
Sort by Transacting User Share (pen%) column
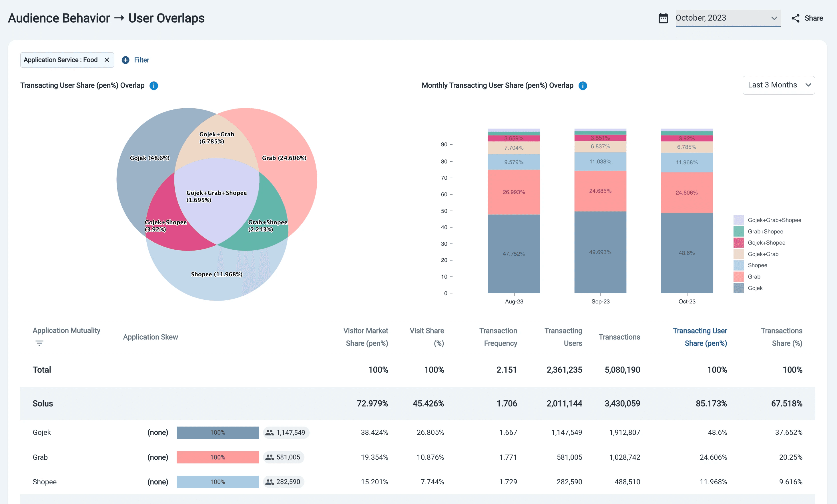point(700,337)
